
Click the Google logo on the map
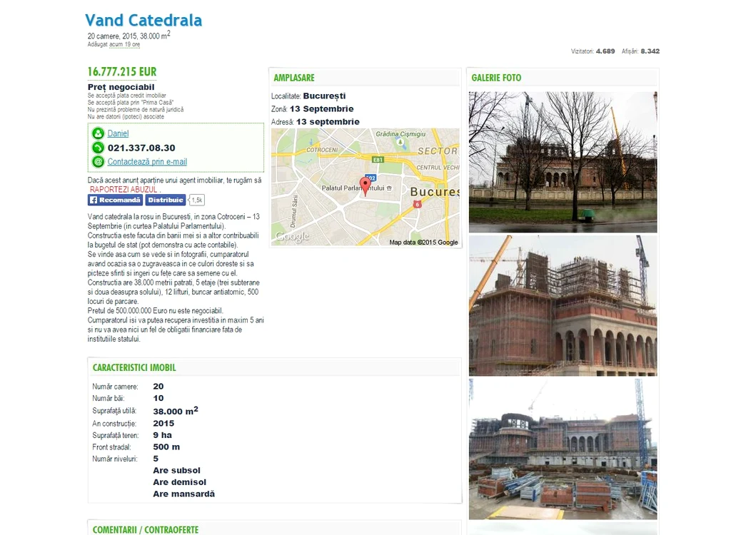(292, 237)
